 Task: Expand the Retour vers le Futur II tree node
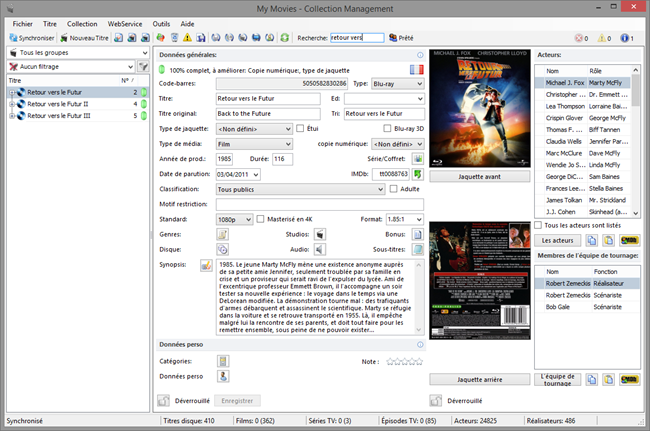point(12,104)
